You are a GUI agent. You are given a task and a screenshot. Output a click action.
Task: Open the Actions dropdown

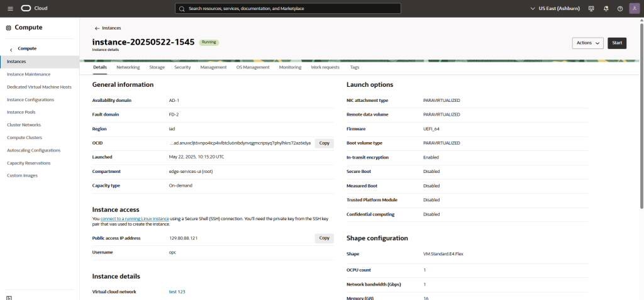588,43
